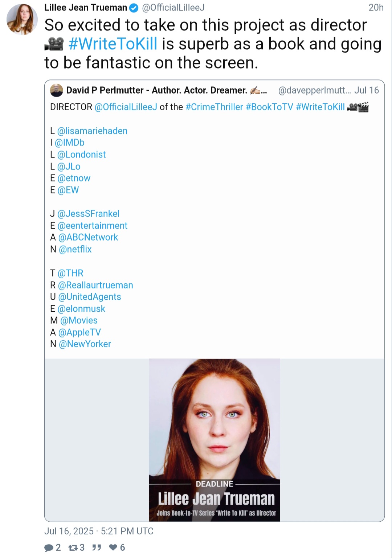Open the quoted tweet's @davepperlmutt handle
Image resolution: width=392 pixels, height=558 pixels.
tap(315, 90)
